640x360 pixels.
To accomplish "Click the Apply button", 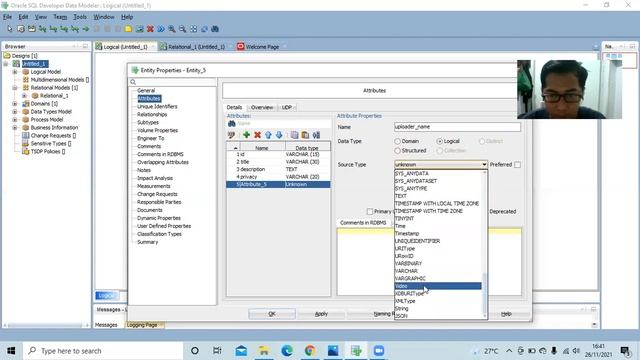I will [321, 314].
